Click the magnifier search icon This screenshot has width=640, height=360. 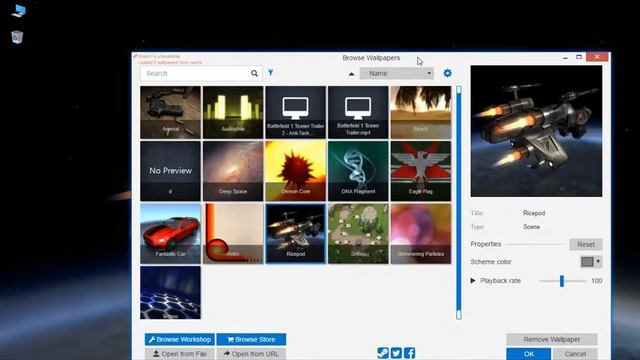point(254,73)
